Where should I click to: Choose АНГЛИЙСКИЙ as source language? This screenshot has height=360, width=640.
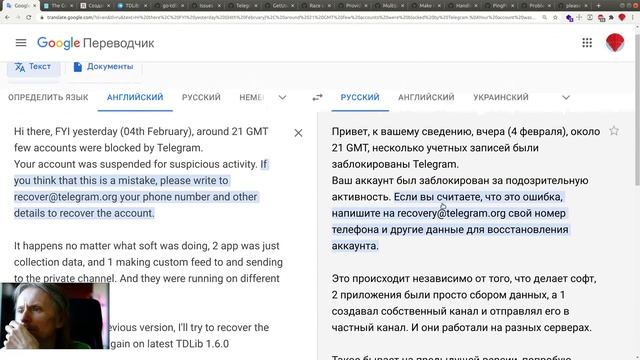click(135, 97)
